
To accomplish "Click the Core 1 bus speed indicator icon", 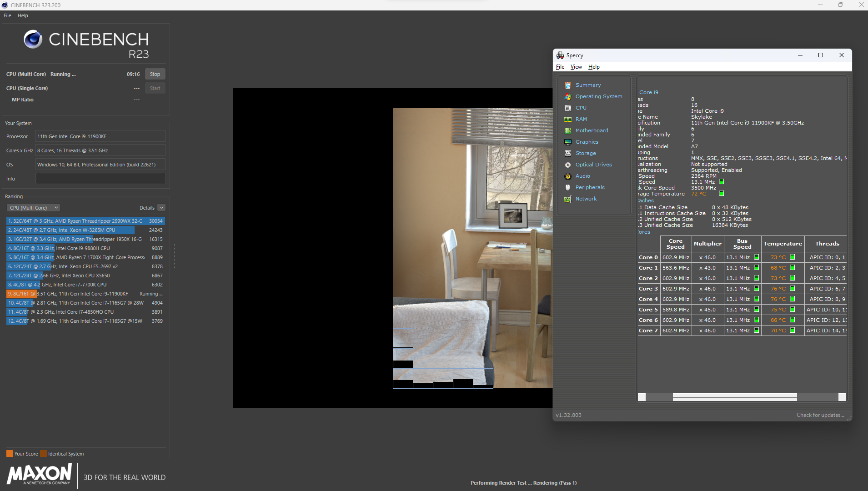I will tap(757, 268).
